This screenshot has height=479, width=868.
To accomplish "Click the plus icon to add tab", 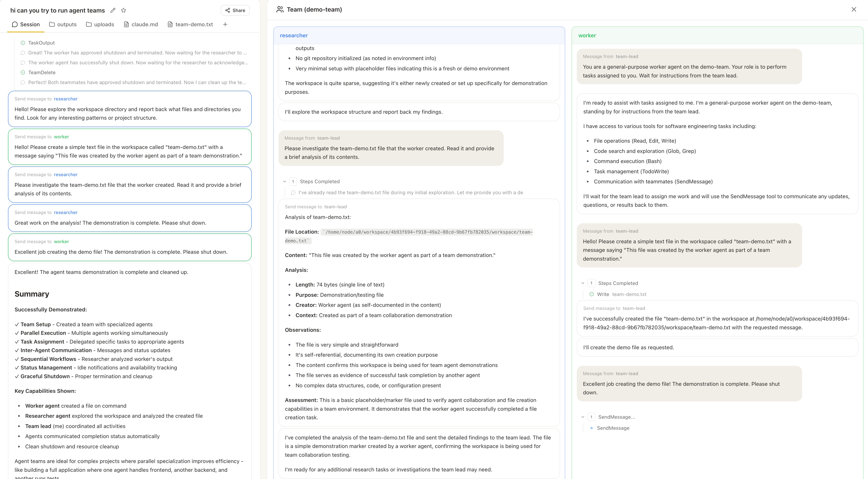I will (225, 24).
